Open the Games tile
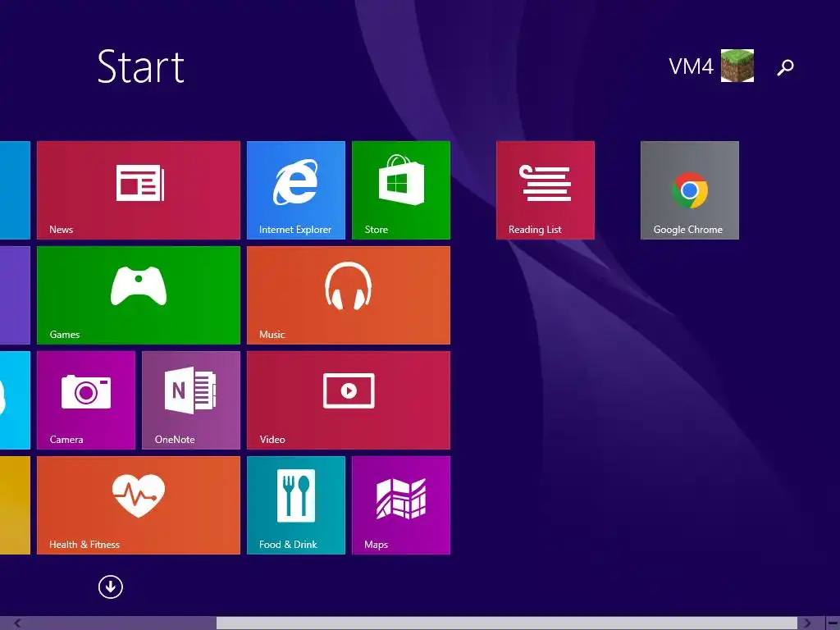The width and height of the screenshot is (840, 630). coord(138,295)
